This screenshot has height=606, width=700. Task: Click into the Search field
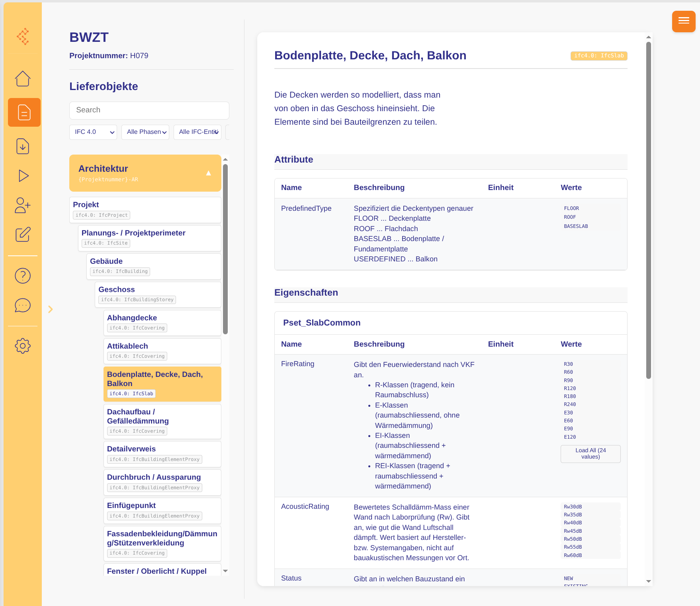(x=149, y=110)
